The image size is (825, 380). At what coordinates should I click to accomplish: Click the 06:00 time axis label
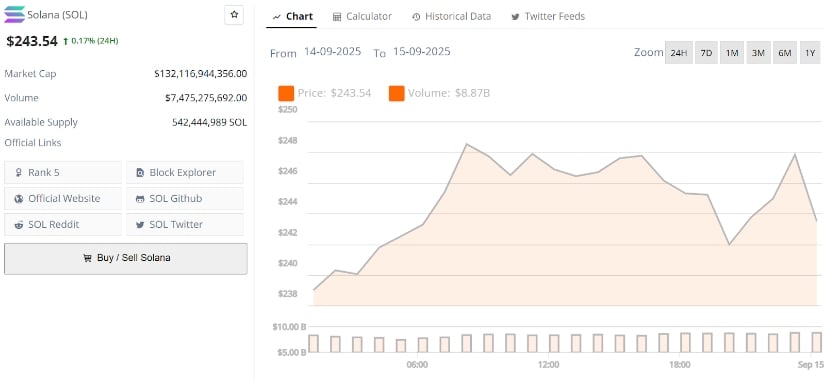pyautogui.click(x=417, y=364)
